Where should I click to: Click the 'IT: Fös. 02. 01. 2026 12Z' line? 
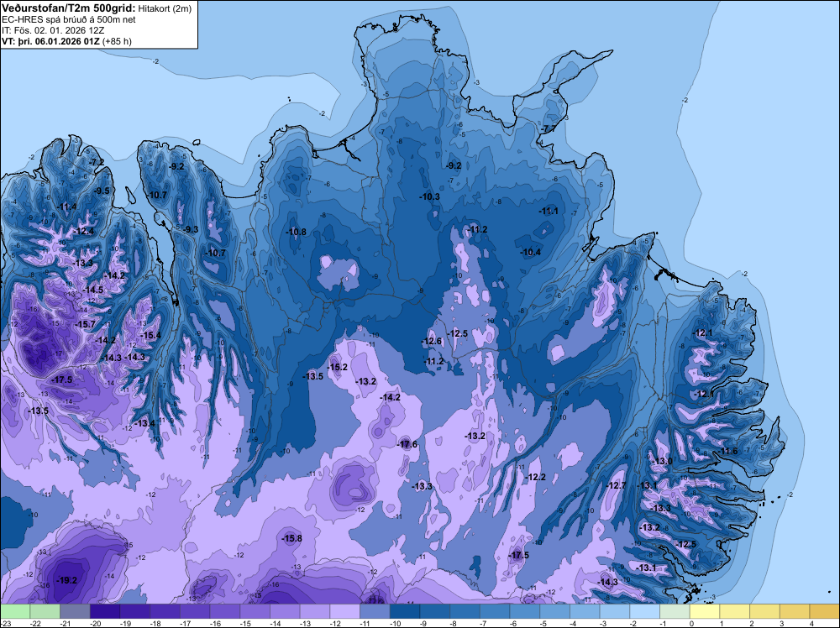tap(52, 30)
